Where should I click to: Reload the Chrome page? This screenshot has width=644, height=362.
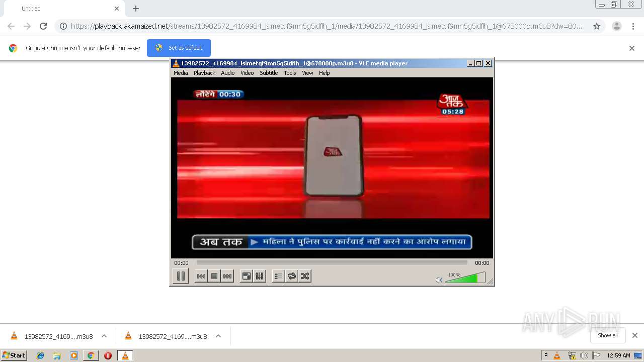click(x=43, y=26)
